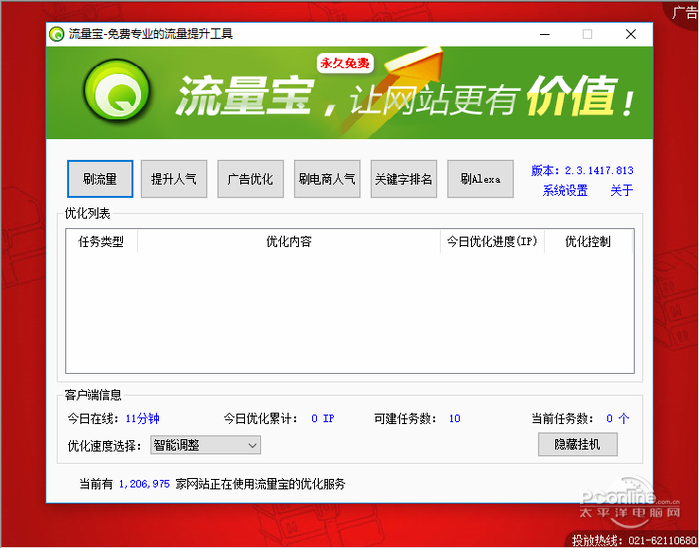Go to the 刷电商人气 tab

click(x=327, y=179)
